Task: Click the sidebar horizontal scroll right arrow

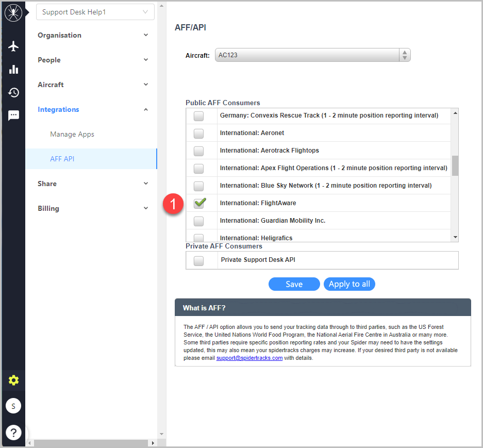Action: (x=153, y=443)
